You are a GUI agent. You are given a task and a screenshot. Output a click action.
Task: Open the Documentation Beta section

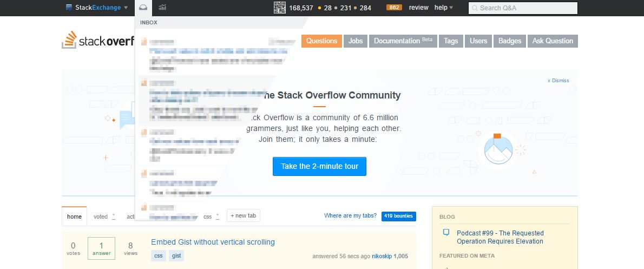tap(403, 41)
